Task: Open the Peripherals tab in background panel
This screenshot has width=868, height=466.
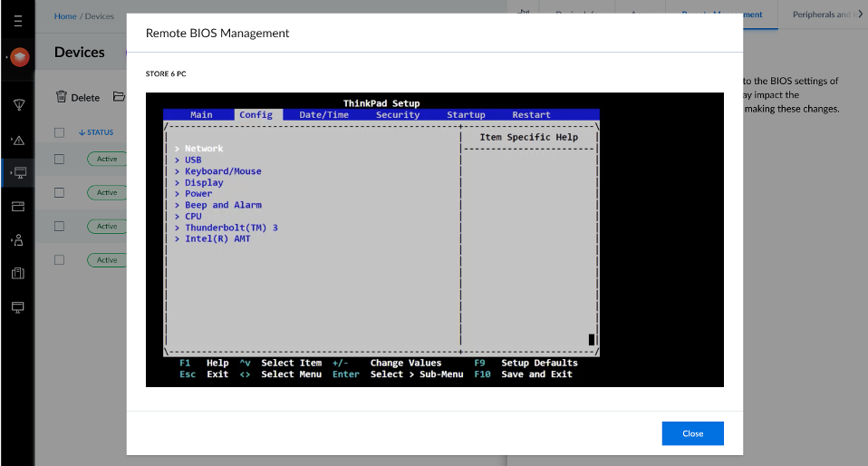Action: [822, 15]
